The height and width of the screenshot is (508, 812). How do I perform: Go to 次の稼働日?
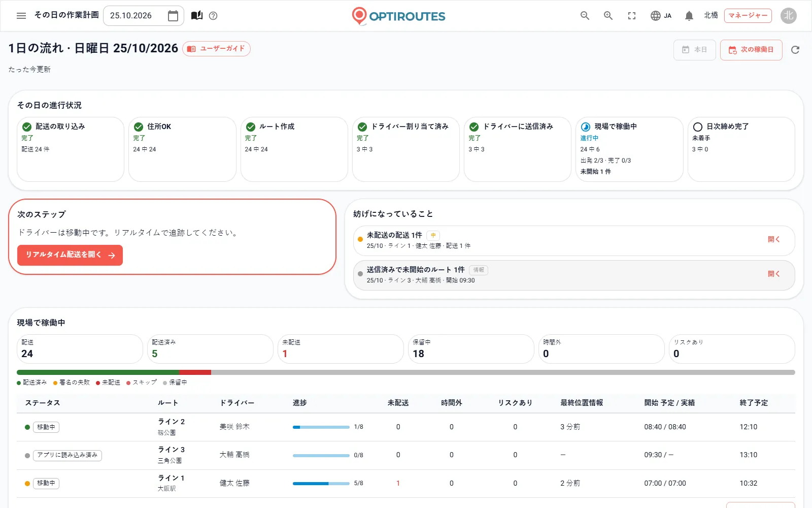coord(751,50)
